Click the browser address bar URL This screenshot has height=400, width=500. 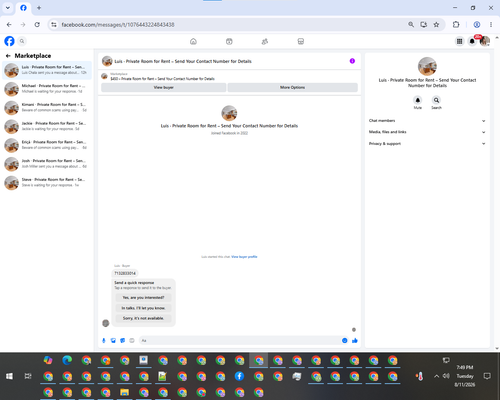pos(118,25)
